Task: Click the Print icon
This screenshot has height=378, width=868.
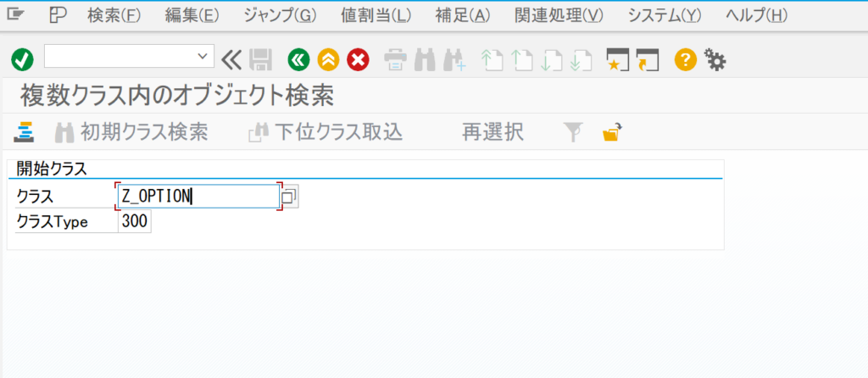Action: pos(396,60)
